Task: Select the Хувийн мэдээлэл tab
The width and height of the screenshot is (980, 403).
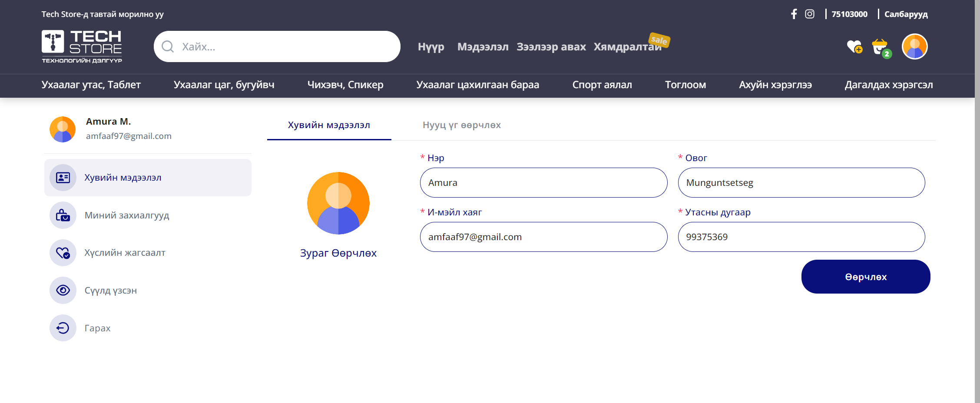Action: click(329, 125)
